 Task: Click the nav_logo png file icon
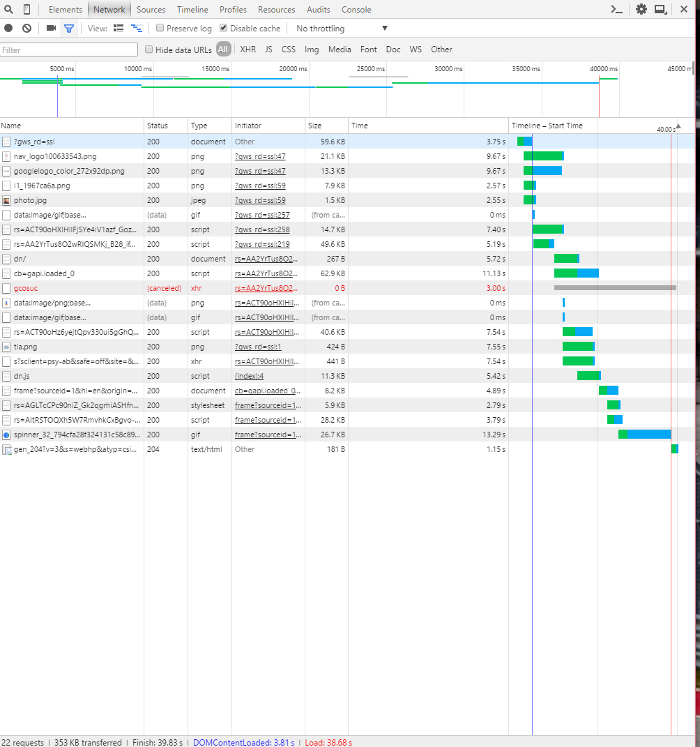(x=6, y=156)
